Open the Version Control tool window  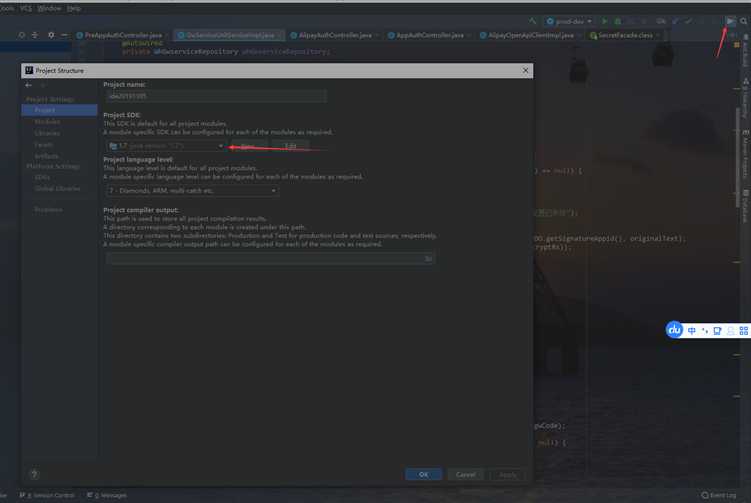[x=47, y=495]
